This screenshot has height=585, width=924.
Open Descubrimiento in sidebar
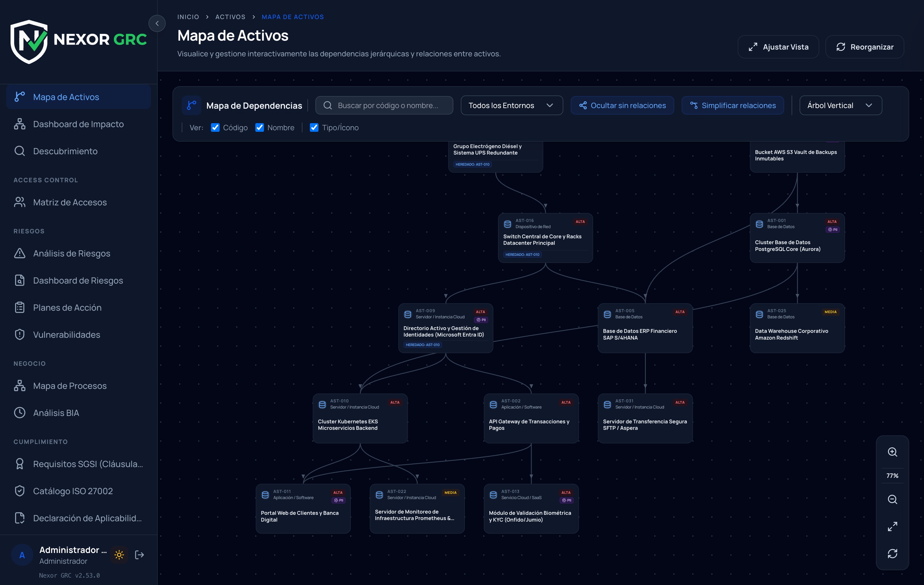click(79, 151)
